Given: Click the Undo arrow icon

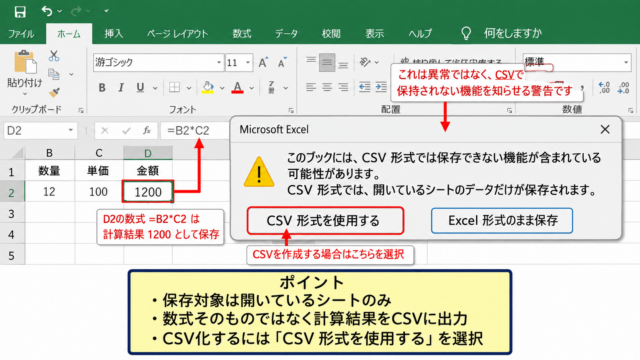Looking at the screenshot, I should pyautogui.click(x=47, y=11).
